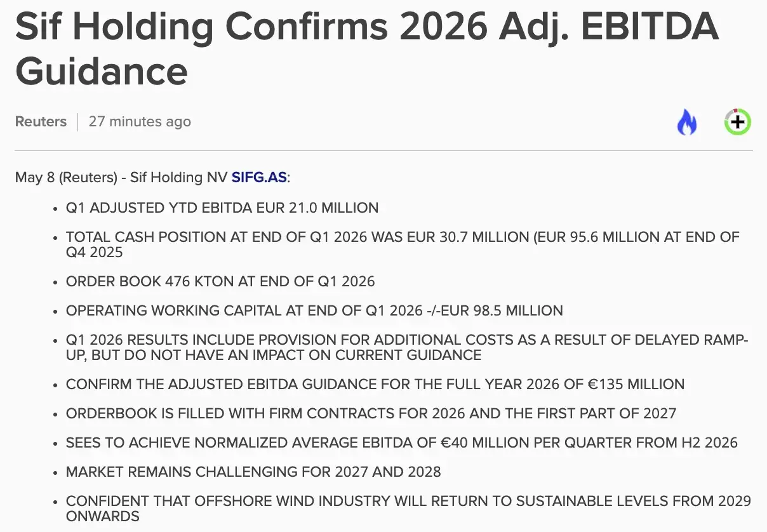The width and height of the screenshot is (767, 532).
Task: Click the Sif Holding article headline
Action: point(366,48)
